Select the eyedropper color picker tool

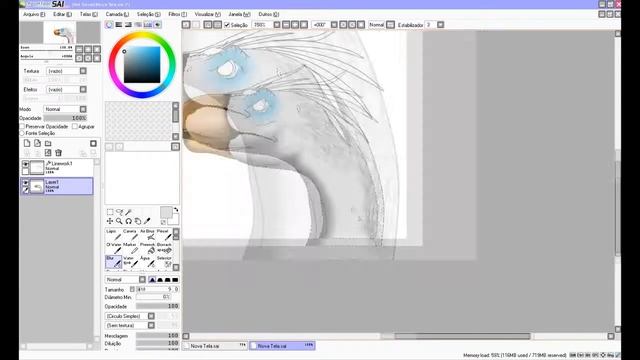[x=147, y=221]
